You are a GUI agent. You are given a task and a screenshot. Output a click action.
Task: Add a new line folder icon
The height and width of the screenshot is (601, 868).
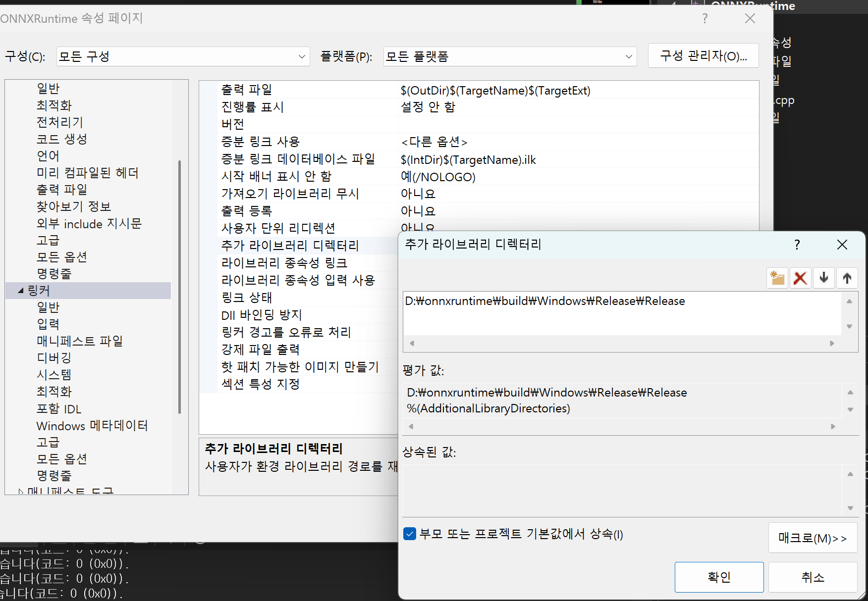777,278
